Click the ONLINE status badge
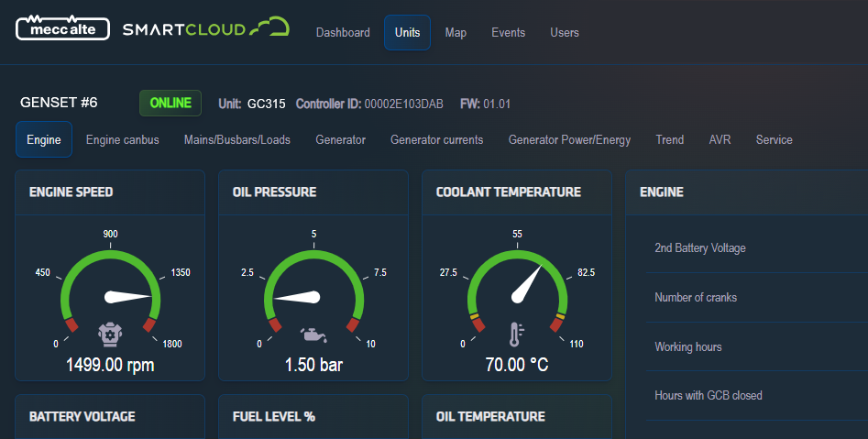Screen dimensions: 868x439 170,103
